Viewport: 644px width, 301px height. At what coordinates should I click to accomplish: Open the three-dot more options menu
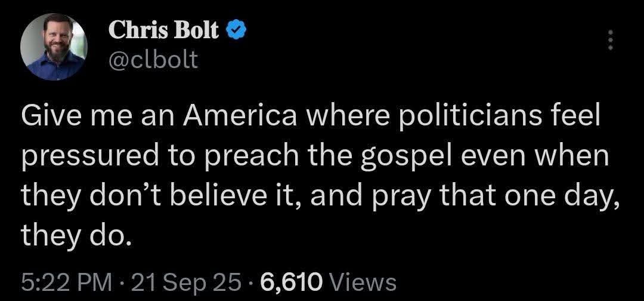tap(611, 40)
